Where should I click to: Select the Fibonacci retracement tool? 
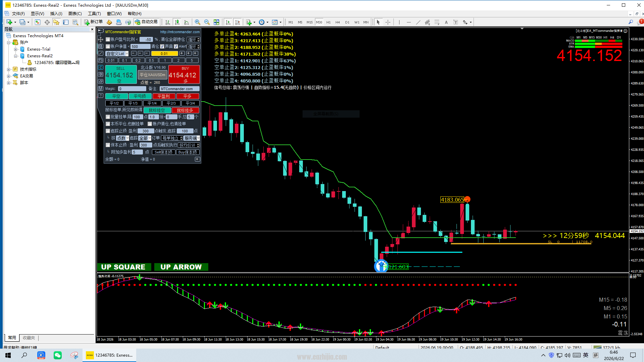pyautogui.click(x=437, y=22)
